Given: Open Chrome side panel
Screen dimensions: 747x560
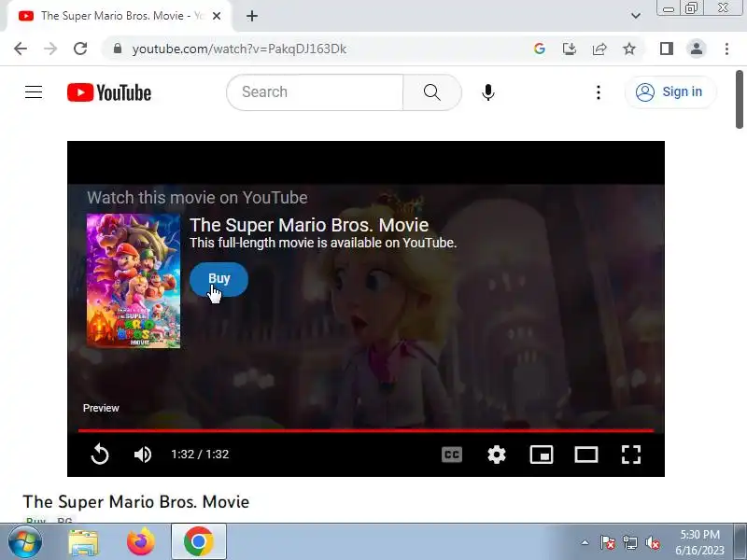Looking at the screenshot, I should click(667, 49).
